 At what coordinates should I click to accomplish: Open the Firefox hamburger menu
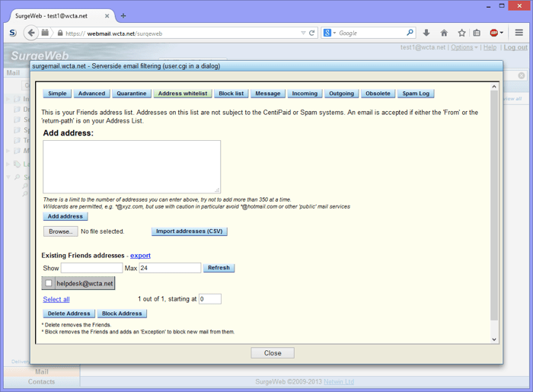tap(519, 33)
